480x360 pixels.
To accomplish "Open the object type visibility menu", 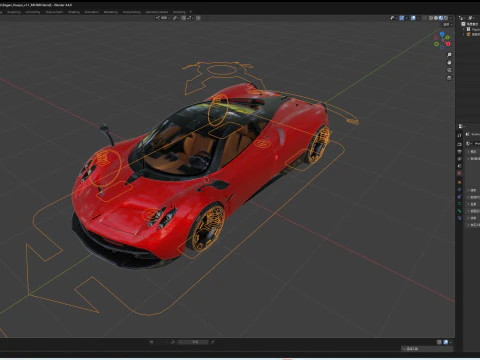I will click(393, 18).
